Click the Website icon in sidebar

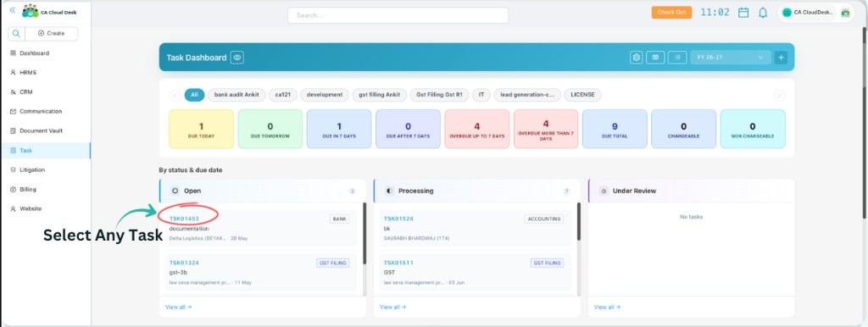click(x=14, y=208)
